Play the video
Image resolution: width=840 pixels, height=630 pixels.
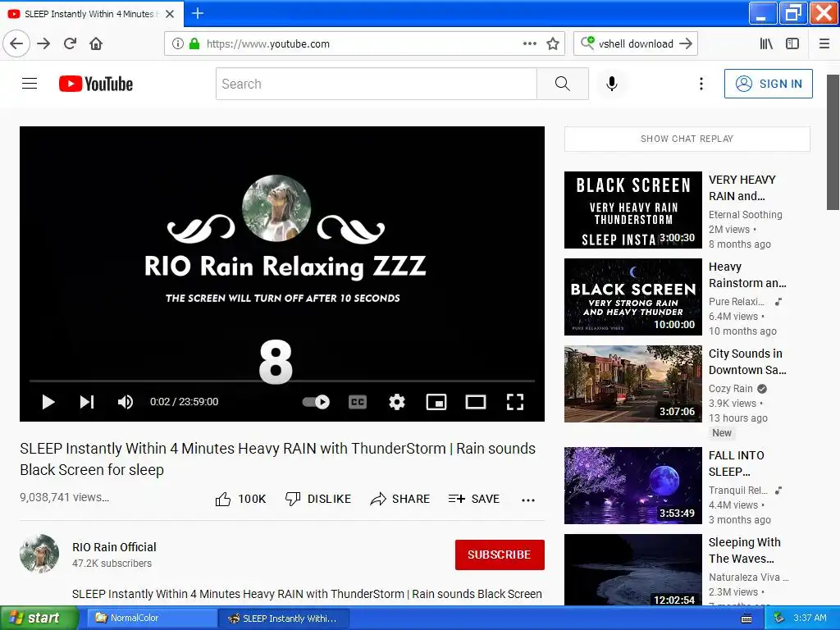(x=48, y=402)
